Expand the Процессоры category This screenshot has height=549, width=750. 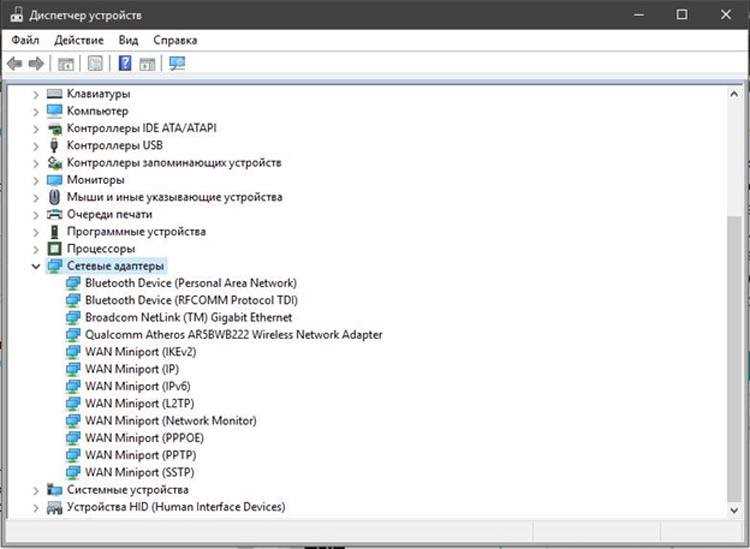36,249
